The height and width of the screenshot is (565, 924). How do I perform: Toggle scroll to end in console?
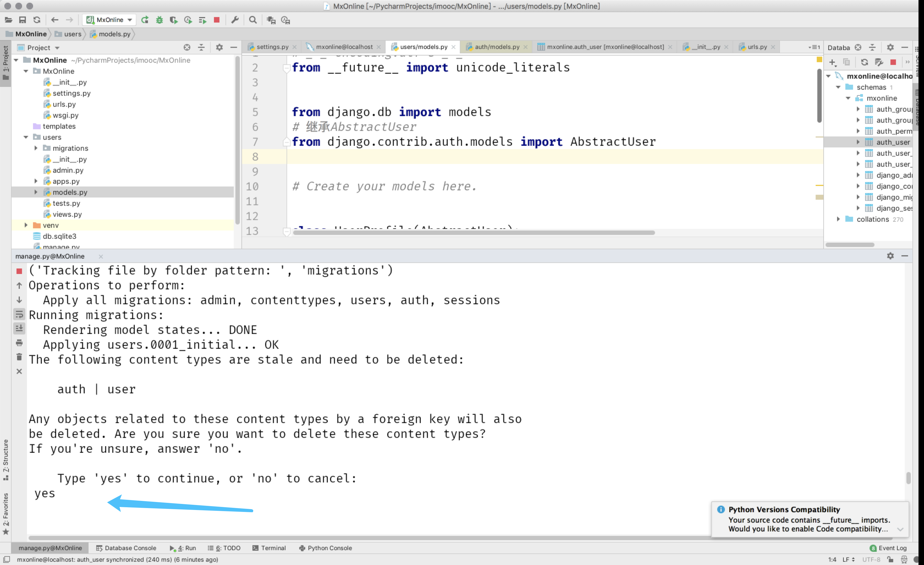click(19, 329)
